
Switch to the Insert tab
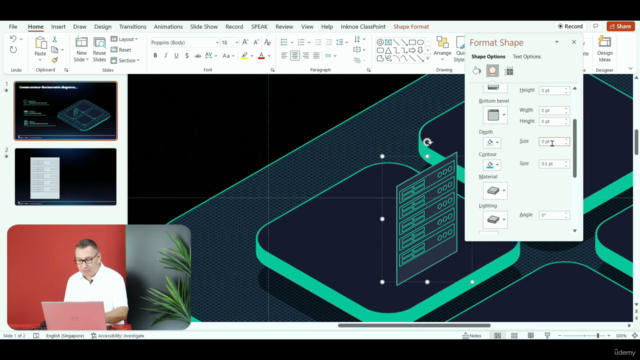point(58,27)
